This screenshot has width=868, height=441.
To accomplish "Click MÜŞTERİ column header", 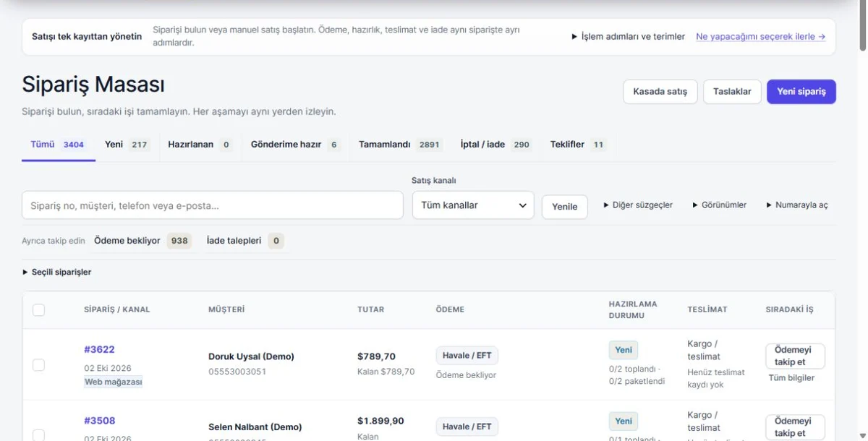I will coord(226,309).
